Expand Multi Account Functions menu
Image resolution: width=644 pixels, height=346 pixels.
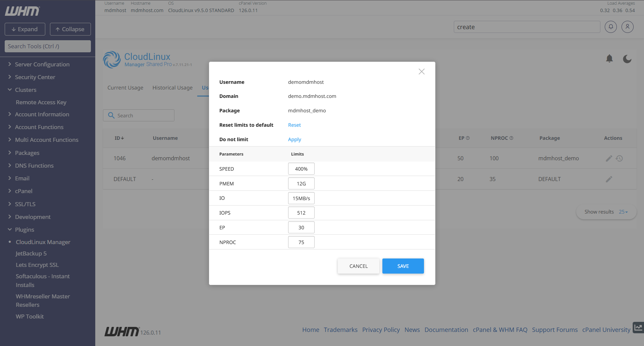[47, 140]
